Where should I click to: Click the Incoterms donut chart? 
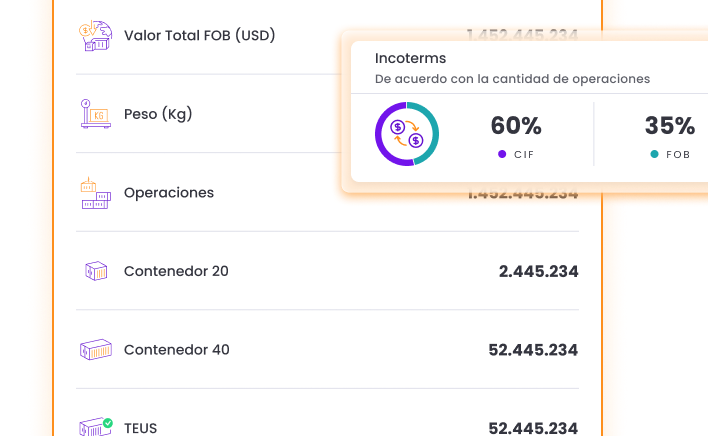pos(407,134)
